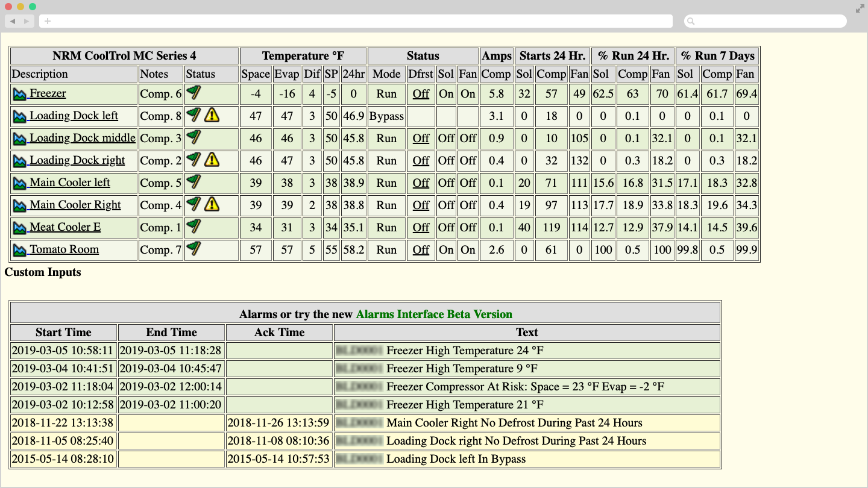Toggle defrost Off link for Main Cooler left
Image resolution: width=868 pixels, height=488 pixels.
(x=421, y=183)
